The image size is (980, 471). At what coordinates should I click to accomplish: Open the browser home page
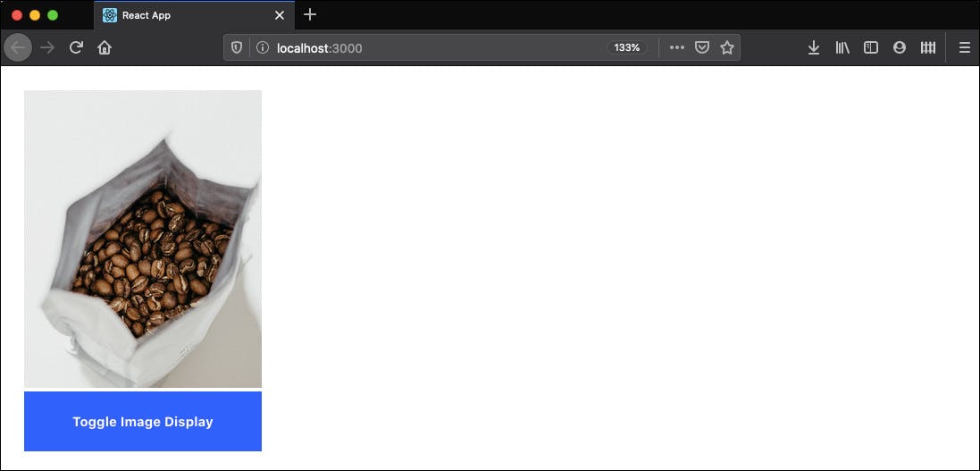(105, 47)
